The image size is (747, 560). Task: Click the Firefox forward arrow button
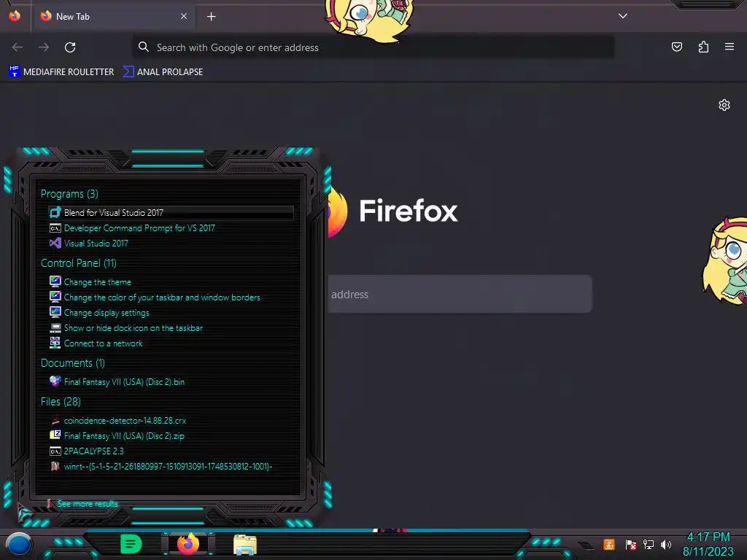pos(44,47)
